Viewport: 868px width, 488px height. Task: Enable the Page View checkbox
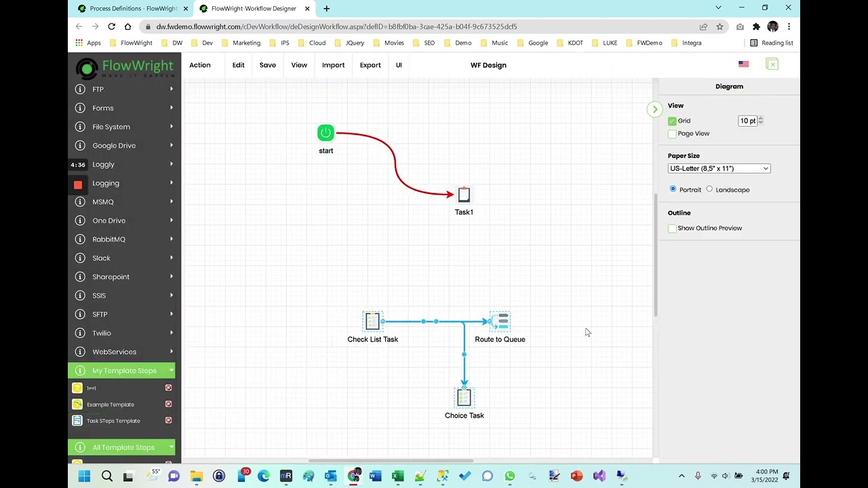672,134
